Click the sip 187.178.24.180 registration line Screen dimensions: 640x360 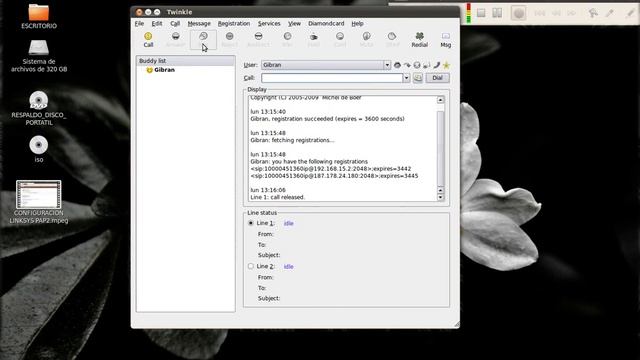334,176
